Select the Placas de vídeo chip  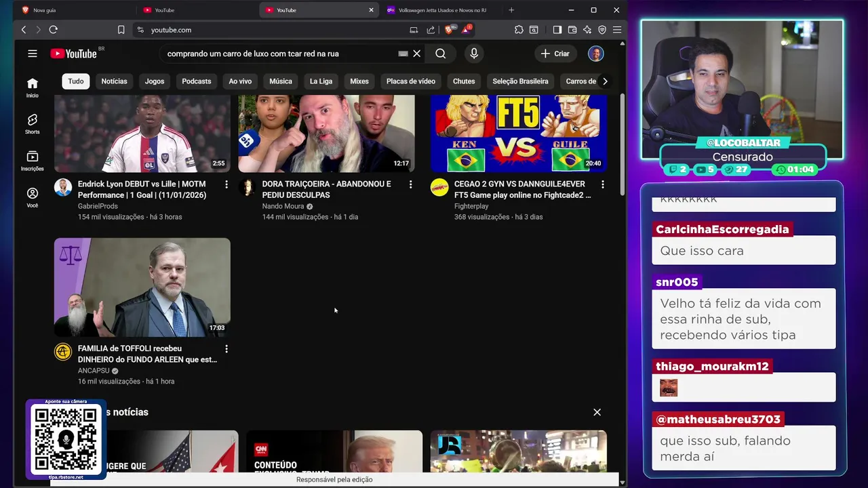tap(411, 81)
